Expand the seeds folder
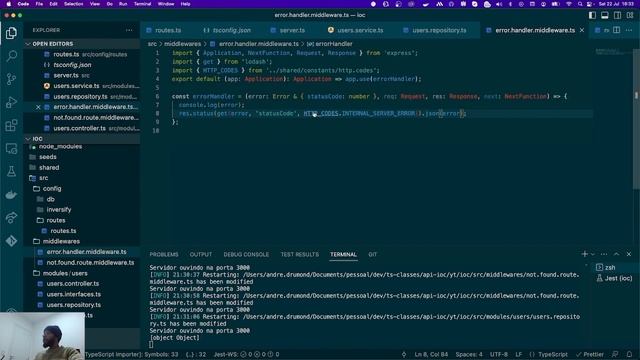The height and width of the screenshot is (360, 640). coord(48,157)
